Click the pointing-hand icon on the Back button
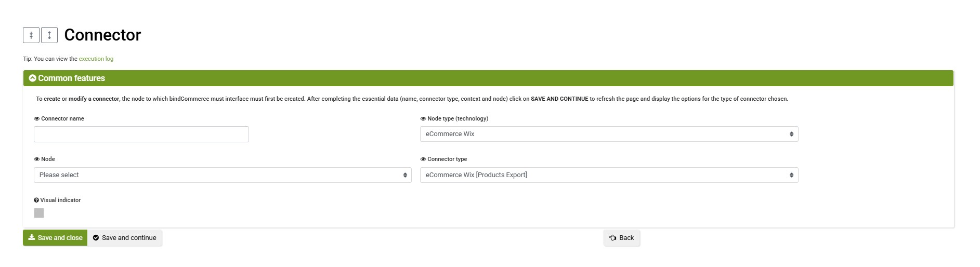The image size is (980, 267). coord(612,237)
